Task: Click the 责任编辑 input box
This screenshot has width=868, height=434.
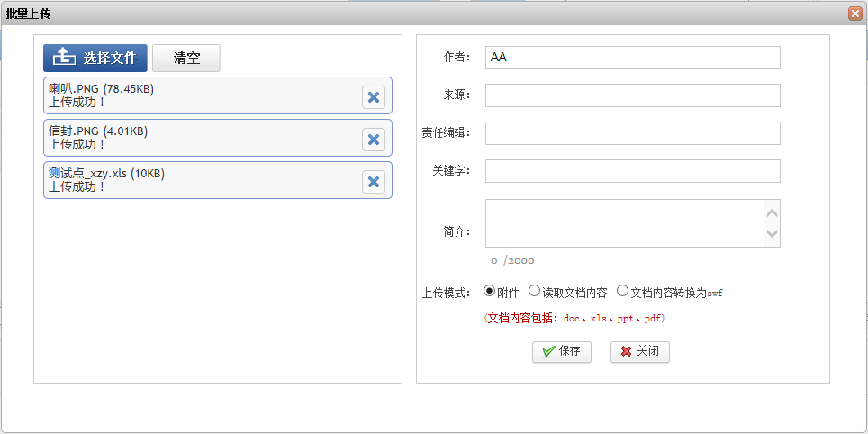Action: [632, 133]
